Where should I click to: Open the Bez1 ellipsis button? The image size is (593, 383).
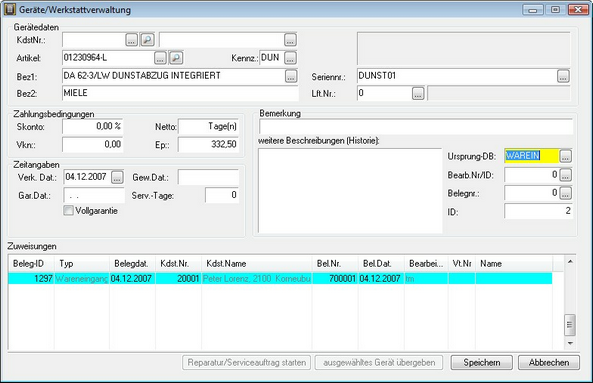291,76
